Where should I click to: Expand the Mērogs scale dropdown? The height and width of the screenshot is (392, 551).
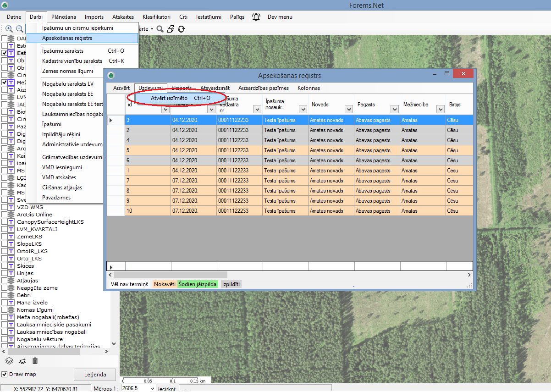point(152,389)
